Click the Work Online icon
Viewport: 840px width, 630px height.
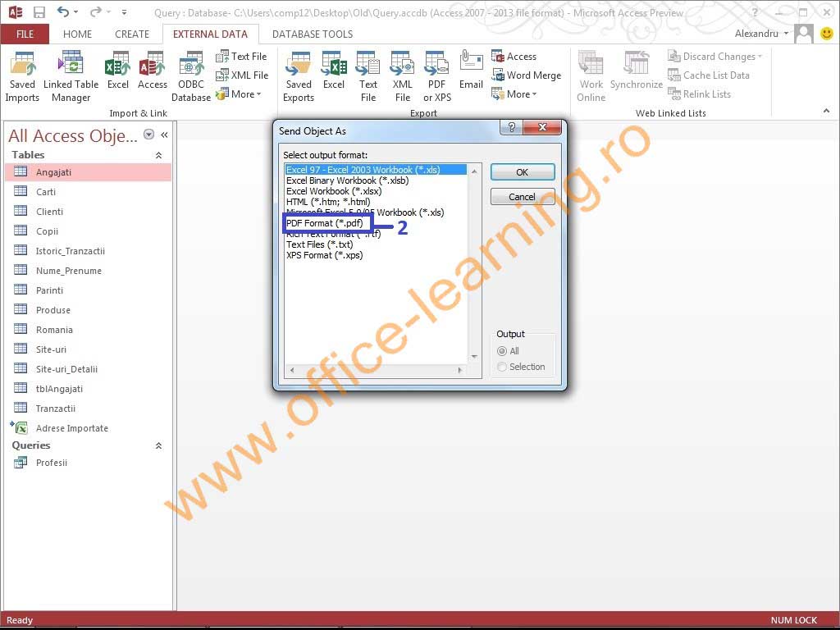[x=591, y=76]
